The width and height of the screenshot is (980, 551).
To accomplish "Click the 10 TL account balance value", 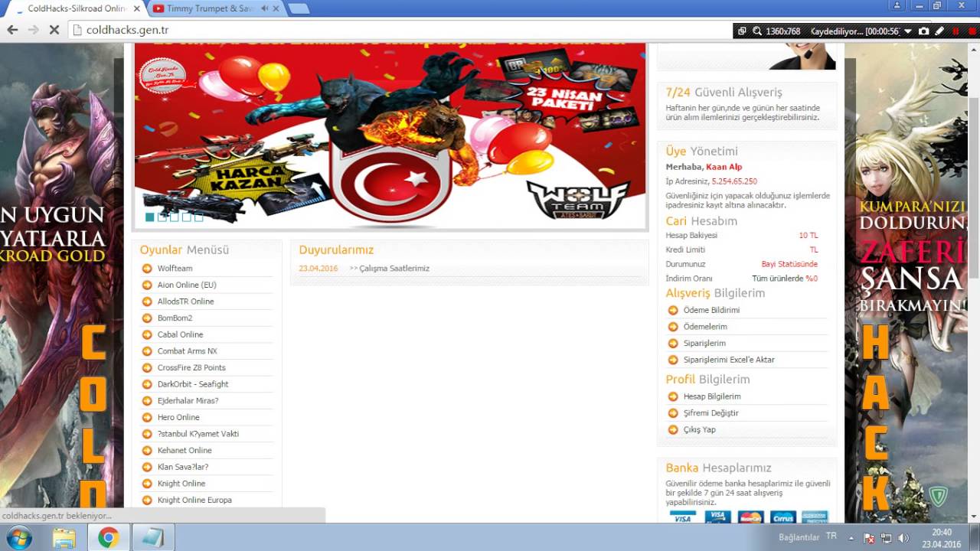I will tap(808, 236).
